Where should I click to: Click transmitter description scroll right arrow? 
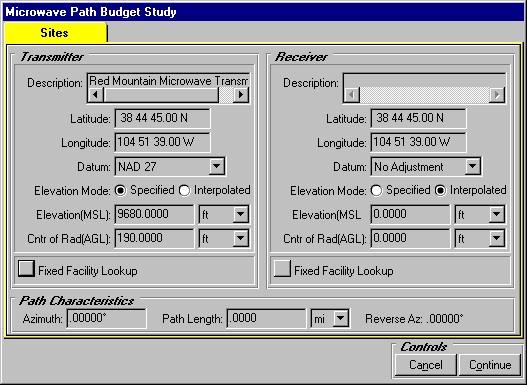(241, 95)
